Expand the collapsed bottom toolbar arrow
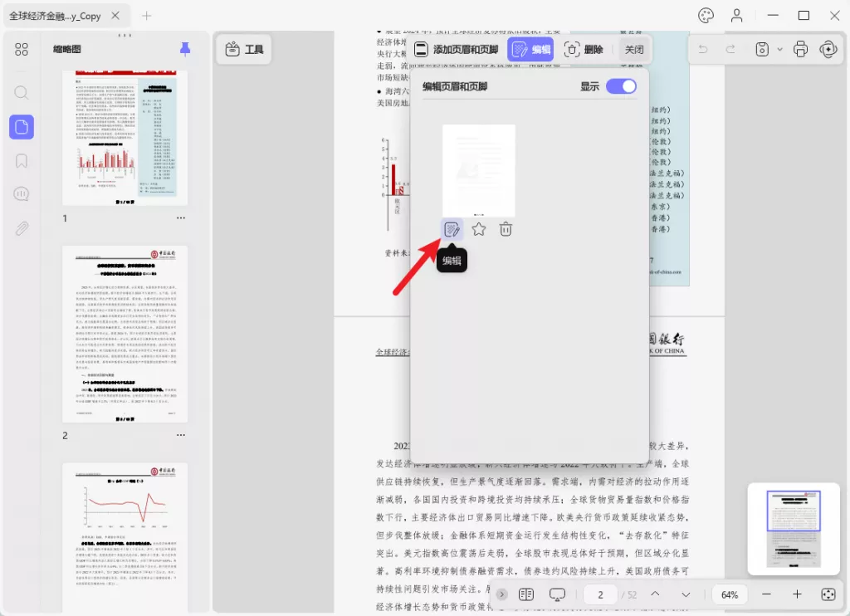Screen dimensions: 850x616 pyautogui.click(x=501, y=594)
